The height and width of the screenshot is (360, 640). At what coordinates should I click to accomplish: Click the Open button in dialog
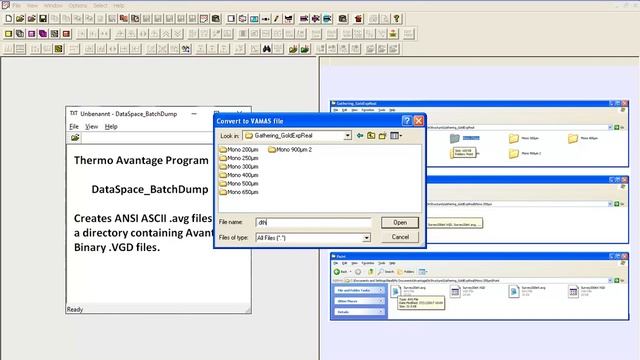pos(400,222)
